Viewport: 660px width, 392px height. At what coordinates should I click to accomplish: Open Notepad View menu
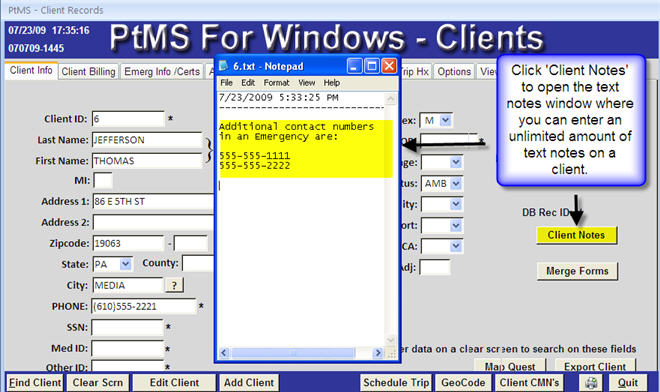pos(307,83)
